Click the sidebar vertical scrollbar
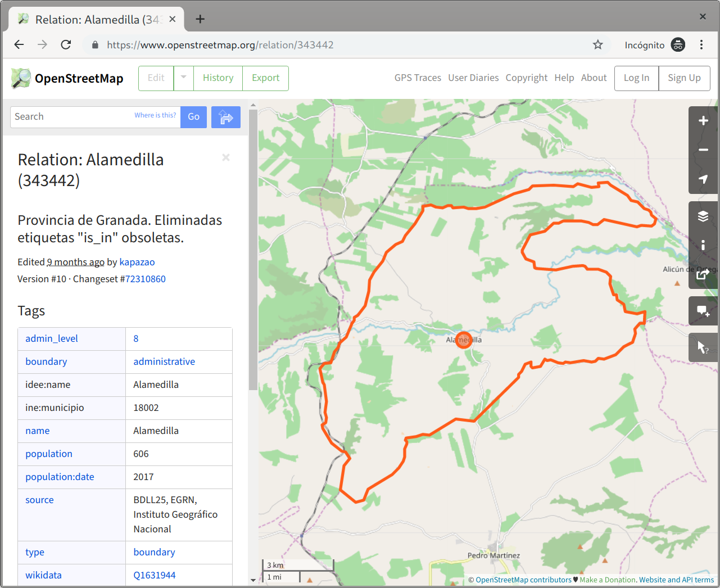 [253, 250]
